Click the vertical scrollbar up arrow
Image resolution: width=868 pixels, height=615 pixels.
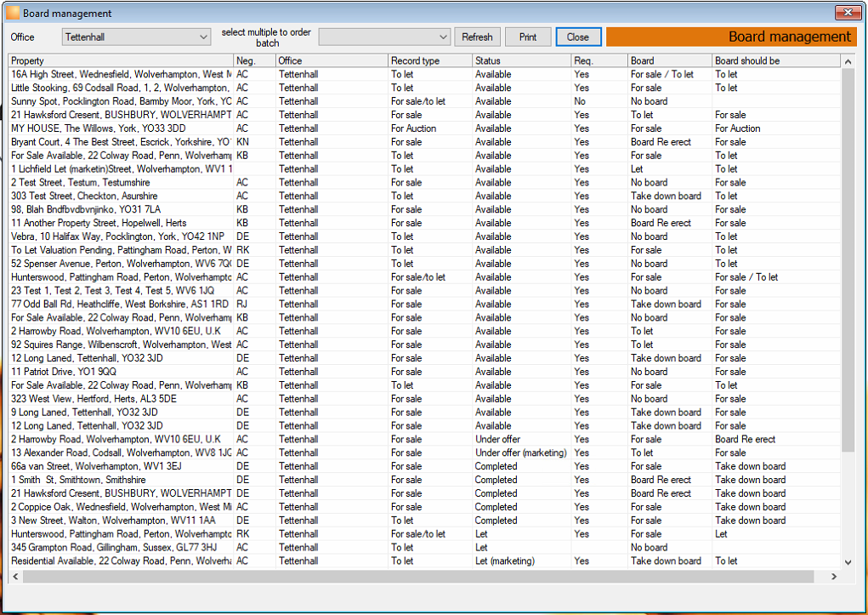848,61
